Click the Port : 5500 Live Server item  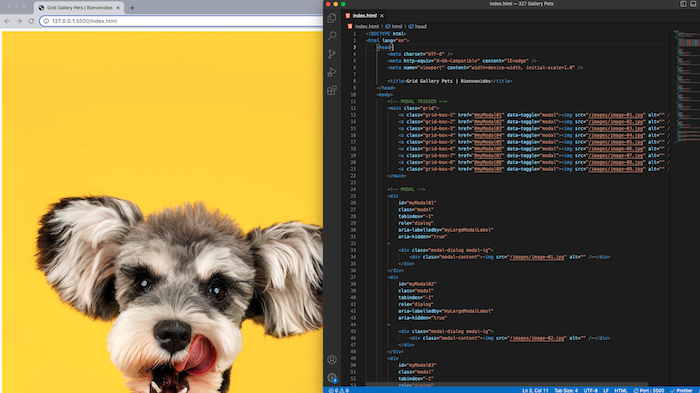click(x=649, y=390)
